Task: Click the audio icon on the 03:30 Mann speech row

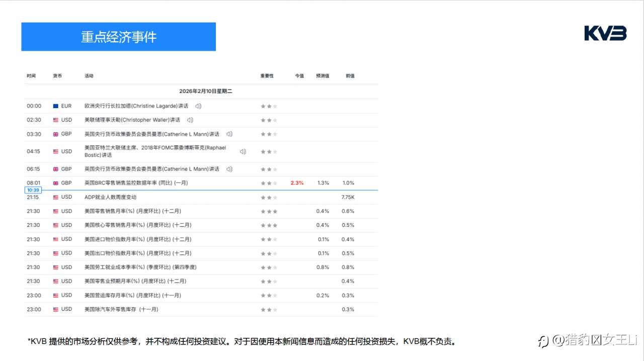Action: coord(229,134)
